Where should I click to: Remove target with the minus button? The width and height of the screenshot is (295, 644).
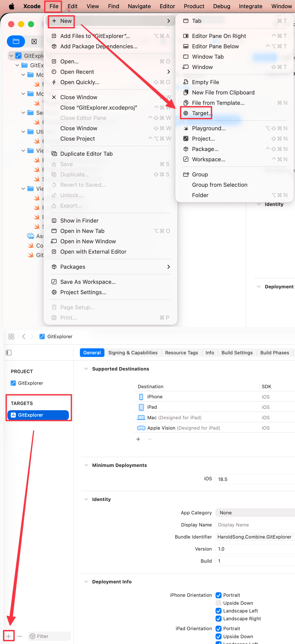pyautogui.click(x=20, y=636)
